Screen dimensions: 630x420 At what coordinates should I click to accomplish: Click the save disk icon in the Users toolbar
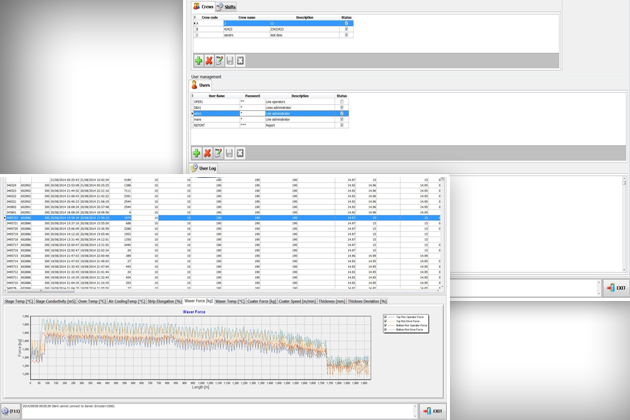tap(229, 153)
